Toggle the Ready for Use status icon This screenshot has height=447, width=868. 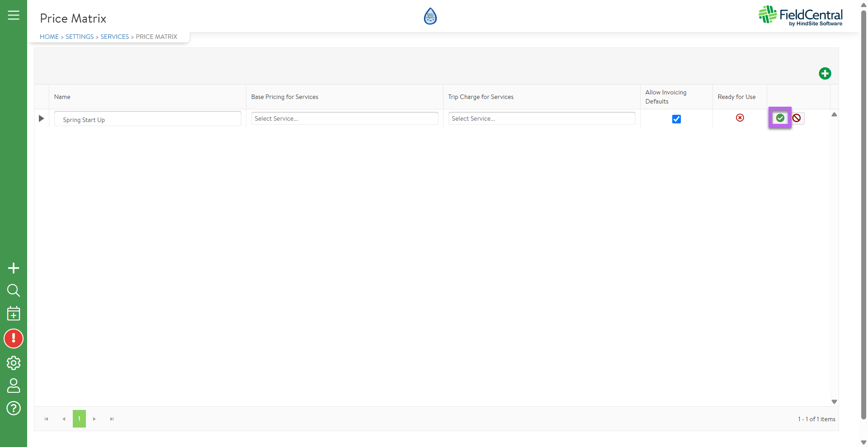pyautogui.click(x=740, y=118)
